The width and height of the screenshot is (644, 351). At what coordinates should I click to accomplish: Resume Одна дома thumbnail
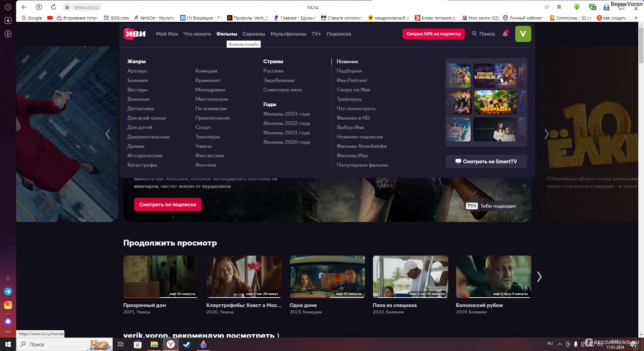(x=327, y=277)
